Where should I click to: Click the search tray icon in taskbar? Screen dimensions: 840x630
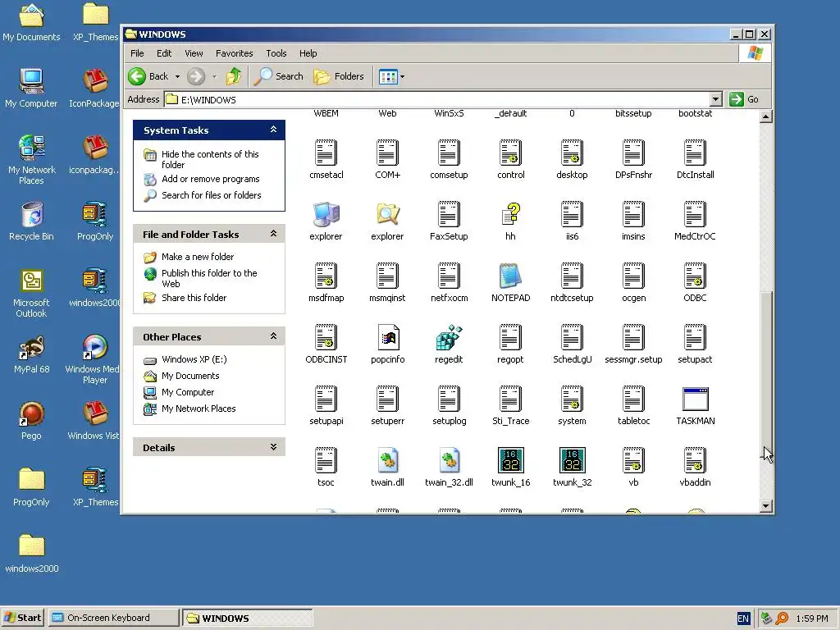coord(782,619)
